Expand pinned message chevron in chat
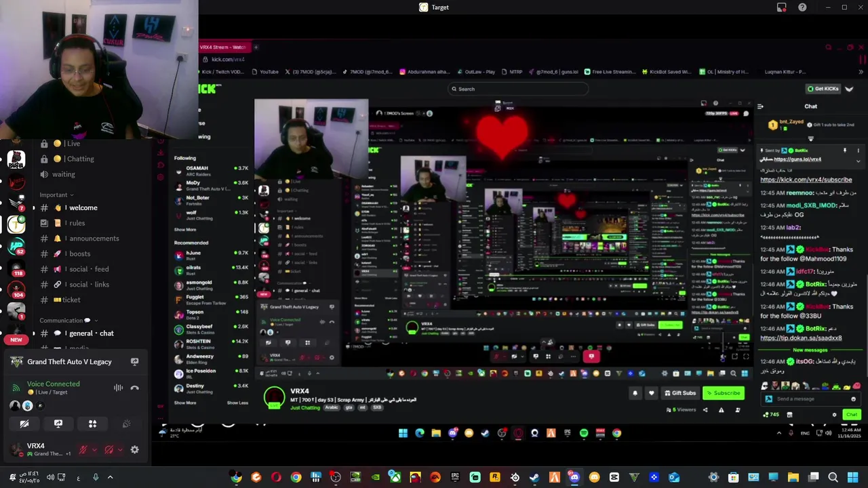 pos(858,161)
